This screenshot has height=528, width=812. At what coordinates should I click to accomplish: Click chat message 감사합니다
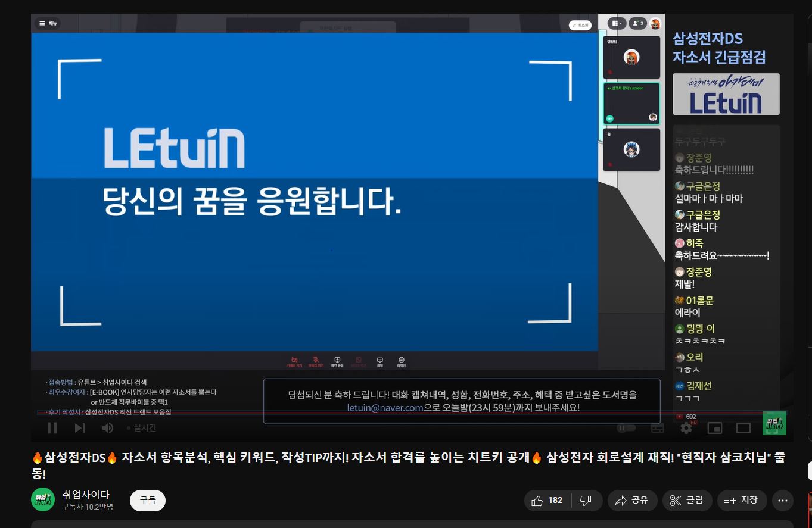(x=696, y=227)
